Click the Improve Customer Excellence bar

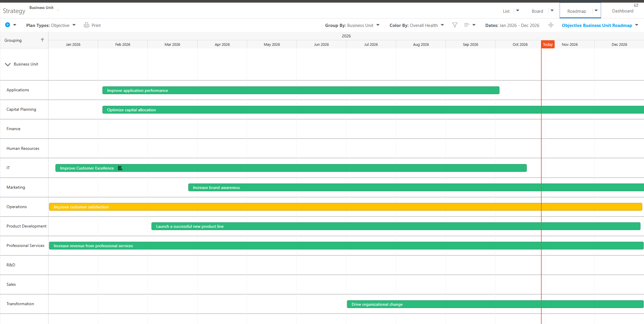tap(291, 168)
